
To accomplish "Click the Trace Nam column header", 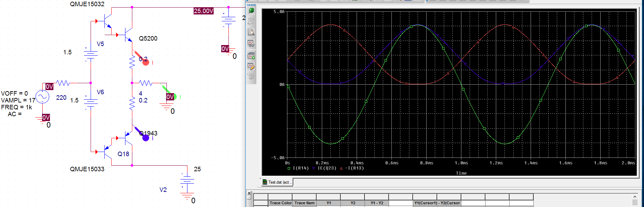I will pyautogui.click(x=305, y=203).
